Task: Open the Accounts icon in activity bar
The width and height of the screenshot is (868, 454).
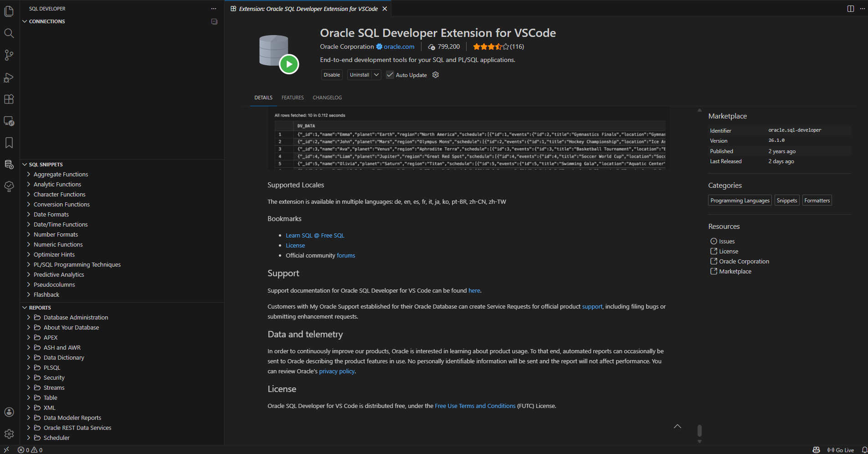Action: click(x=9, y=412)
